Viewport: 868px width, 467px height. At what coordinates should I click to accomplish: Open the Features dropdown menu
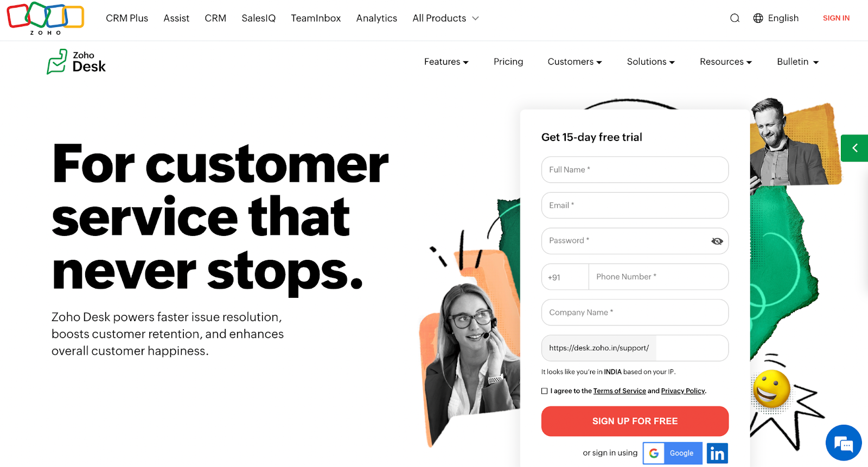(446, 62)
